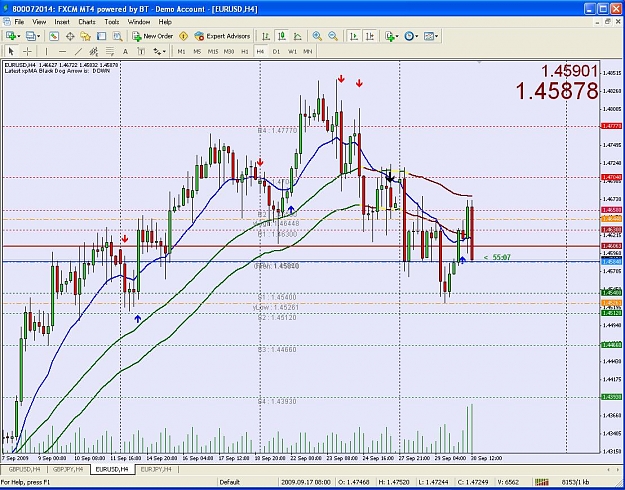The height and width of the screenshot is (490, 625).
Task: Switch to Line Chart display
Action: click(x=298, y=36)
